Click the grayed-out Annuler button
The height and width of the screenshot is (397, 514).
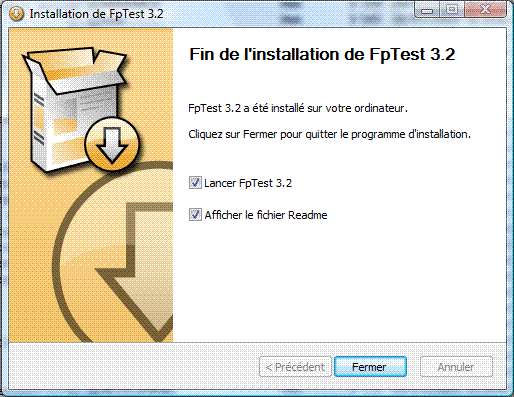pyautogui.click(x=456, y=367)
